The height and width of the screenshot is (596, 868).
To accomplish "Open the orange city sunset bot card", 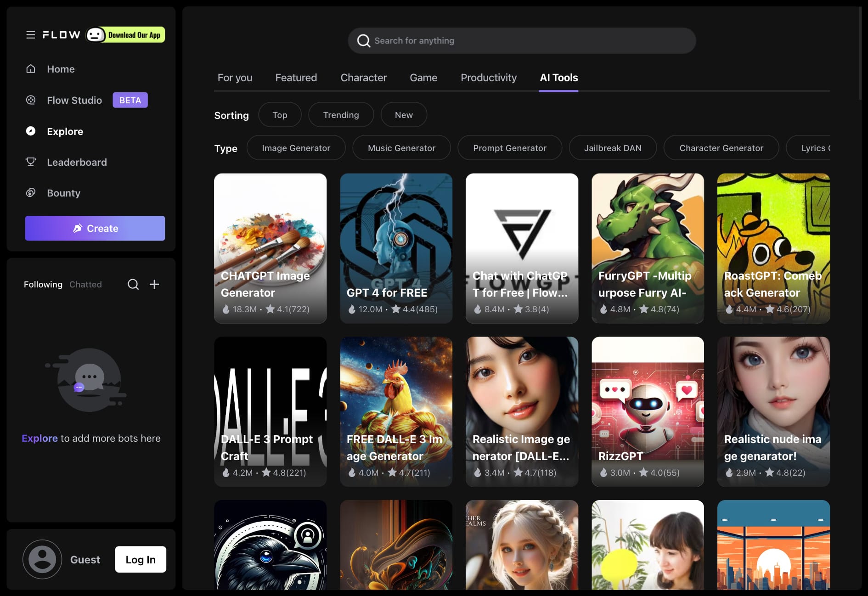I will [774, 545].
